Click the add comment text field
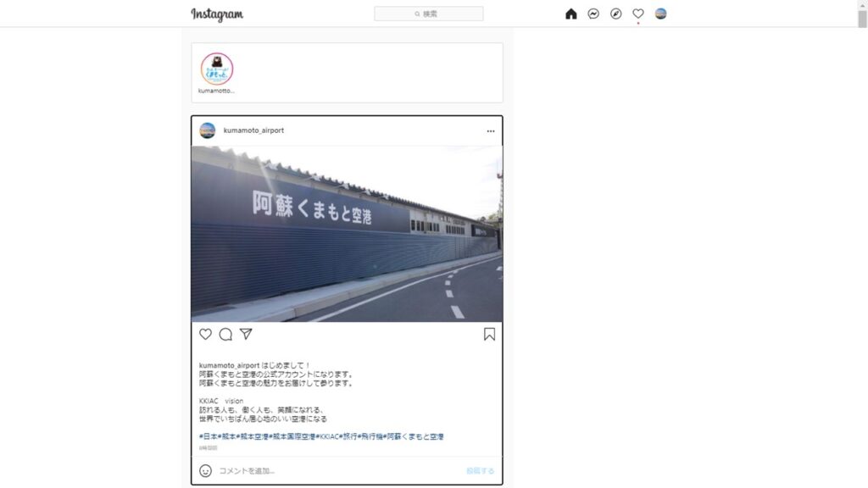The height and width of the screenshot is (488, 868). click(x=337, y=471)
